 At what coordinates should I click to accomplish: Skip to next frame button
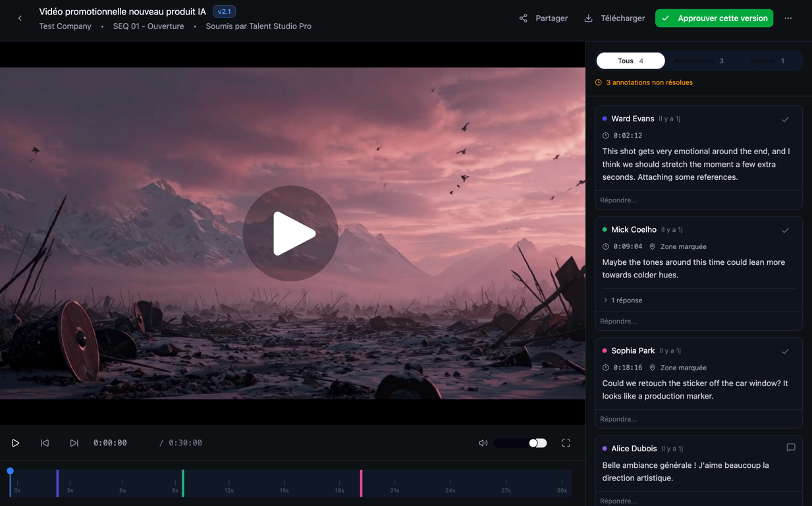point(74,443)
